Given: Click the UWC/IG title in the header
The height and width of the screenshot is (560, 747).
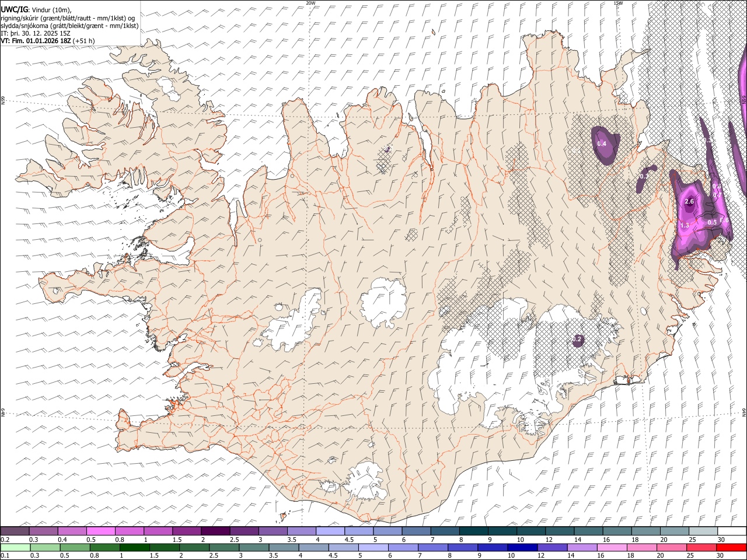Looking at the screenshot, I should pos(13,9).
